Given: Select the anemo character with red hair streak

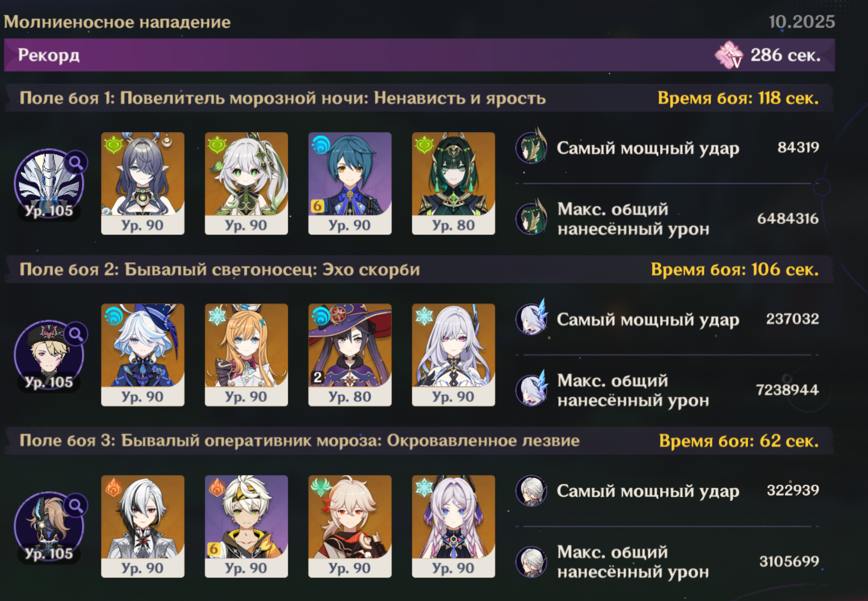Looking at the screenshot, I should coord(350,526).
